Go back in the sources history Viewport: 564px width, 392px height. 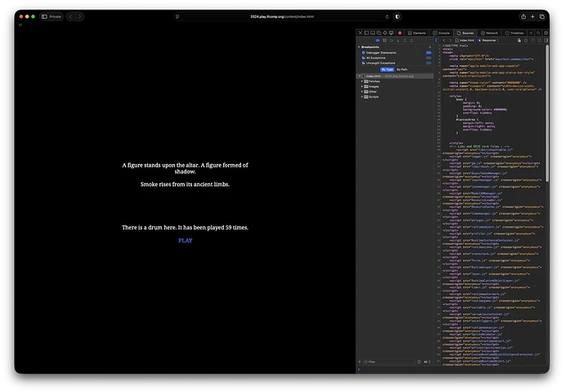tap(444, 40)
